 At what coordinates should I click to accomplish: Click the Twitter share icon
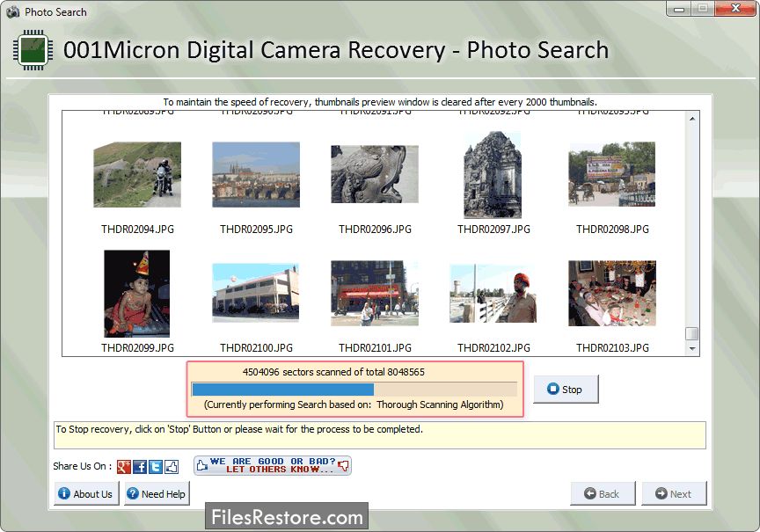[156, 466]
